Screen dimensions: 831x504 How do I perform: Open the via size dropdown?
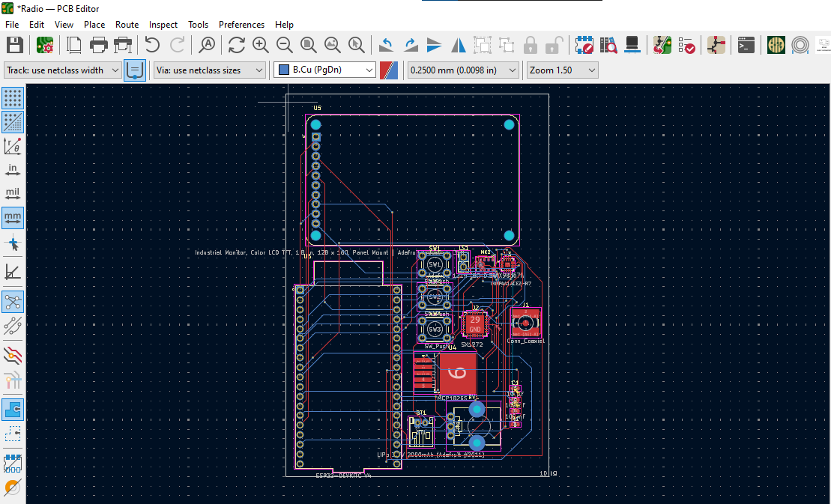210,70
